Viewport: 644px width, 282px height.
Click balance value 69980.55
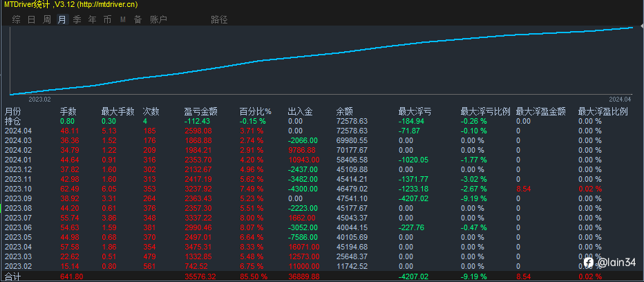[352, 140]
